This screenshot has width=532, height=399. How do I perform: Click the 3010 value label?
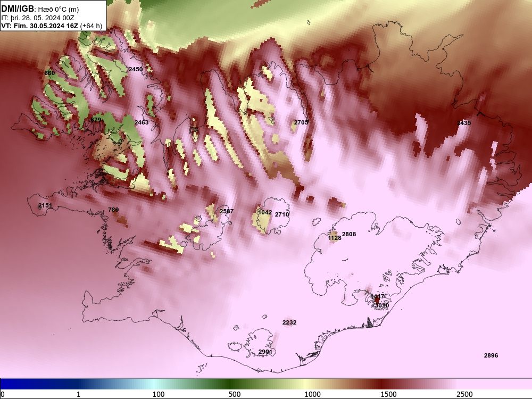[x=381, y=305]
